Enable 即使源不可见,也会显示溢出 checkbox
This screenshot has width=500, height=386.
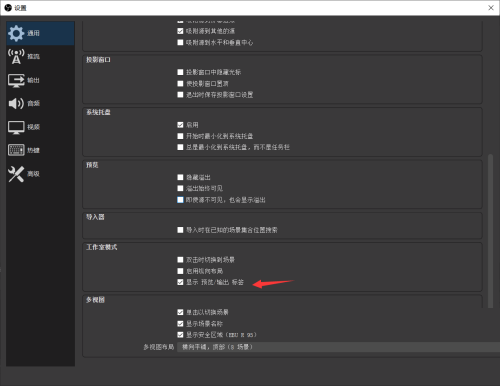(180, 200)
